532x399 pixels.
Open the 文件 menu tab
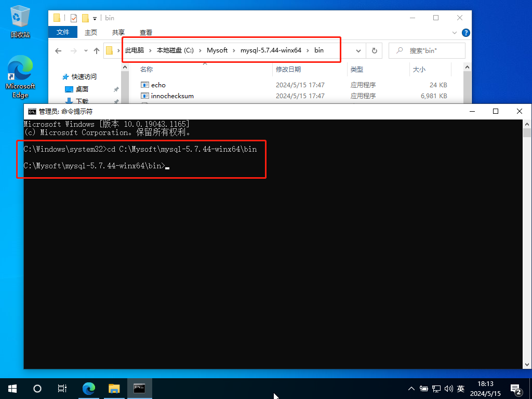click(63, 32)
